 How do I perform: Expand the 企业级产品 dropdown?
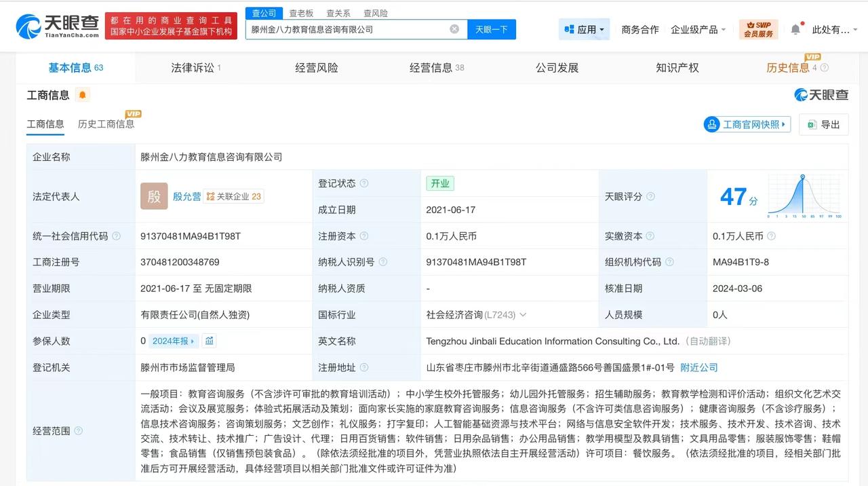pyautogui.click(x=698, y=29)
